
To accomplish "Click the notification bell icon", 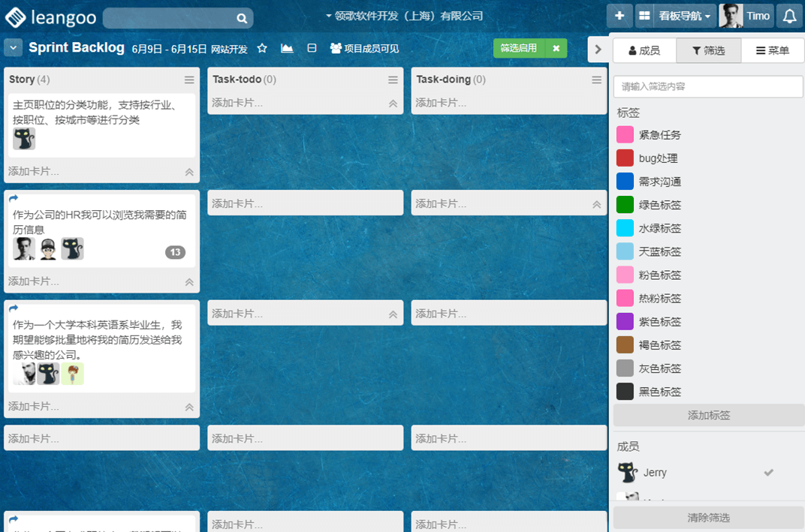I will point(789,16).
